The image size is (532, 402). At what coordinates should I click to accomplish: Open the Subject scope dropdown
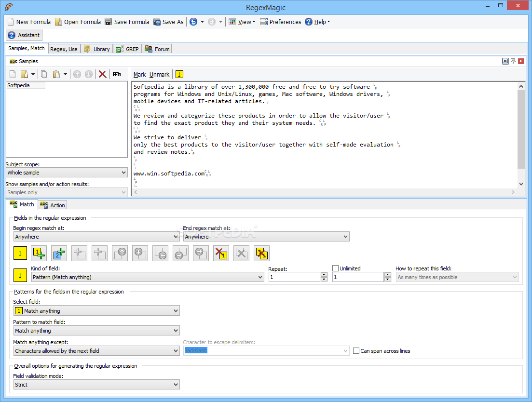(67, 173)
